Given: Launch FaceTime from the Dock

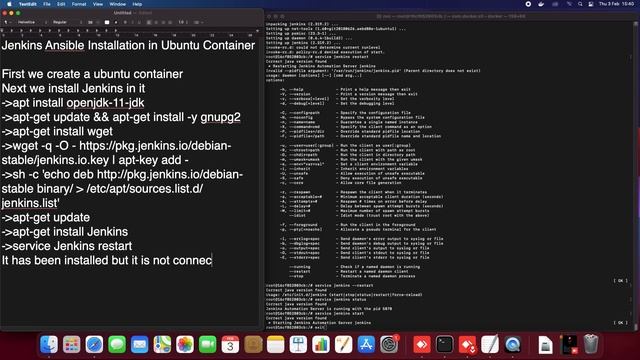Looking at the screenshot, I should 207,344.
